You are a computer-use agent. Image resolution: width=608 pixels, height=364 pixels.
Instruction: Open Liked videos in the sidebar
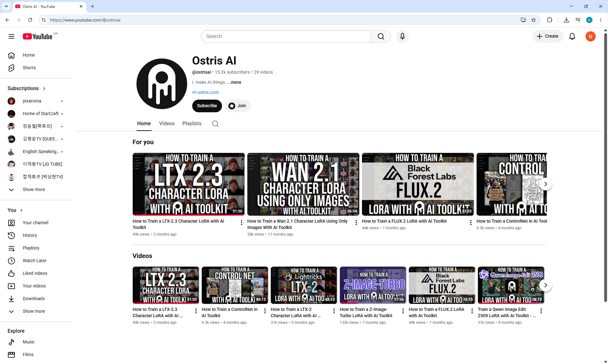point(36,273)
